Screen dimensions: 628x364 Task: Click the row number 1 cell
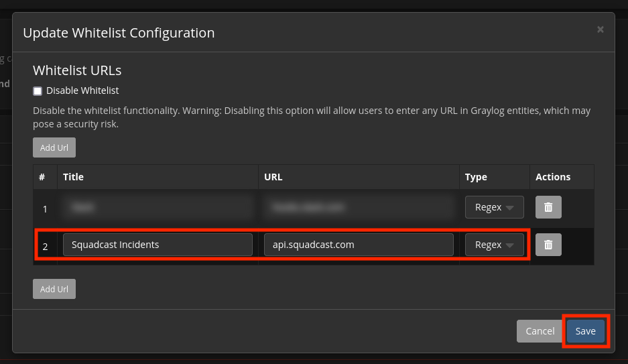(x=45, y=209)
